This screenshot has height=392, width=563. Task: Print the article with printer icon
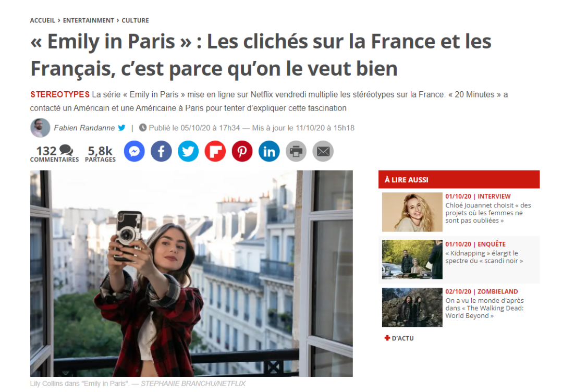point(296,151)
